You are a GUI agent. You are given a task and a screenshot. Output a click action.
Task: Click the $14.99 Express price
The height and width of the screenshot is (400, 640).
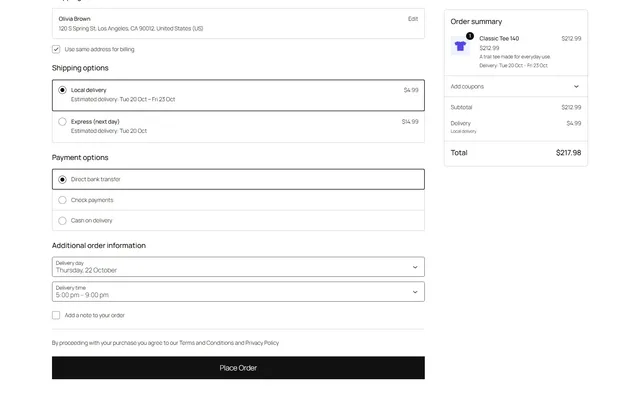tap(410, 122)
